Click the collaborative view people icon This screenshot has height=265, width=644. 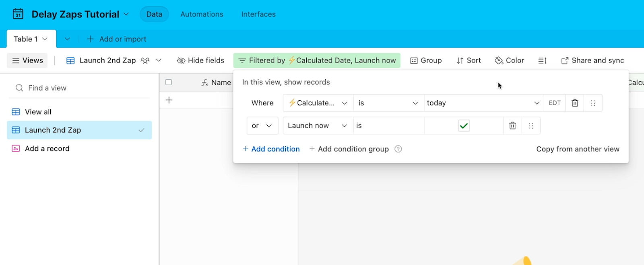(x=145, y=60)
